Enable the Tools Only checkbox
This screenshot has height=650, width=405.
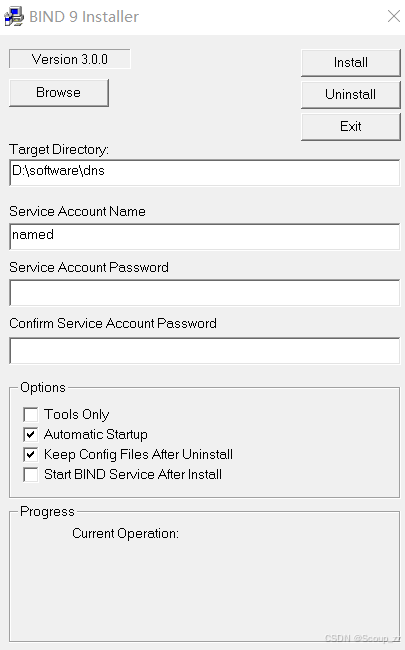[x=31, y=415]
